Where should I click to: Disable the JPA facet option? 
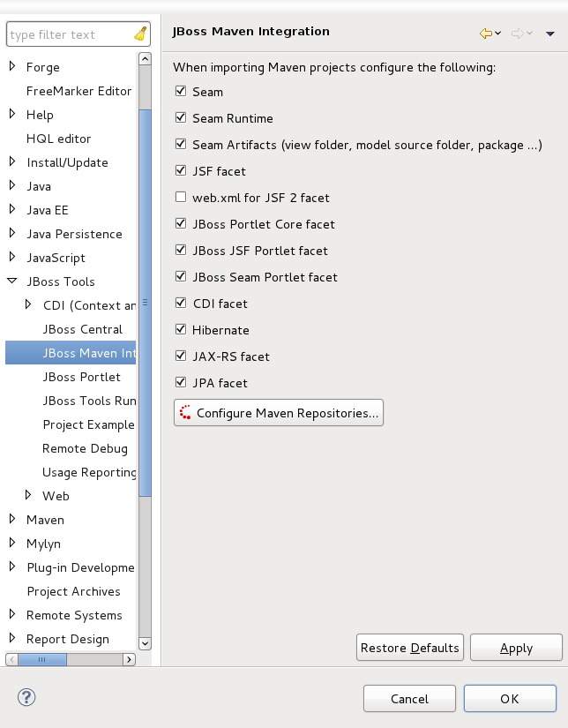181,383
